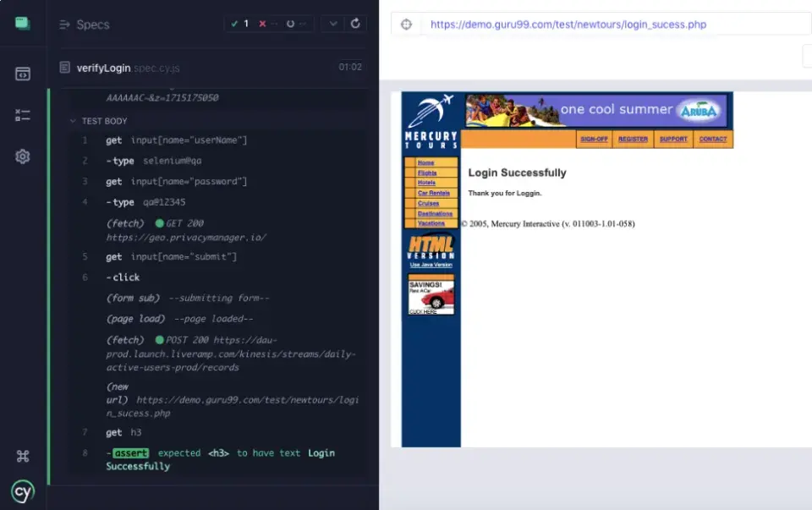The image size is (812, 510).
Task: Open the keyboard shortcuts command icon
Action: (22, 456)
